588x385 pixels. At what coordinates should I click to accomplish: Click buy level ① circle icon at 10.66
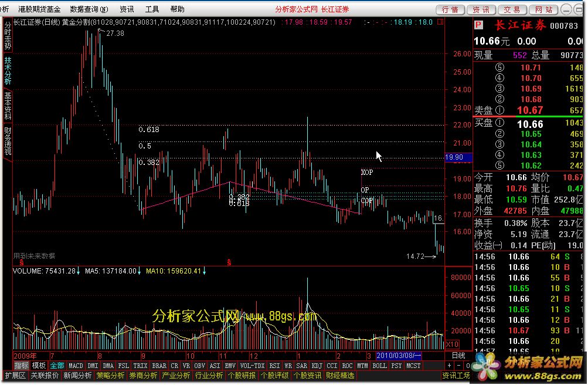(x=499, y=123)
